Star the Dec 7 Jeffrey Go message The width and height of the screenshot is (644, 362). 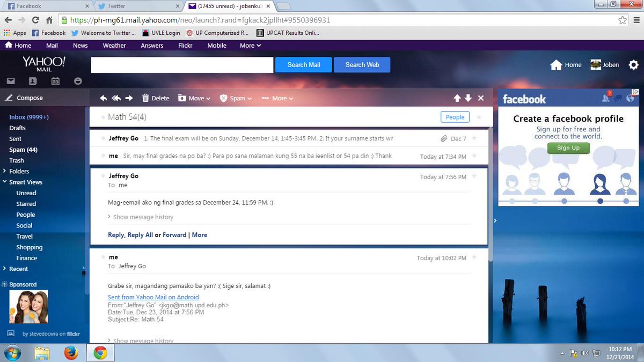(x=474, y=138)
